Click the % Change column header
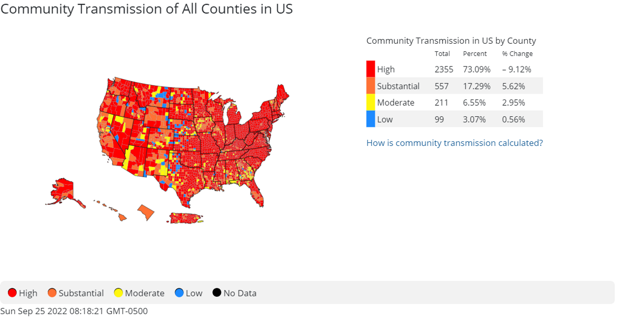 tap(517, 54)
